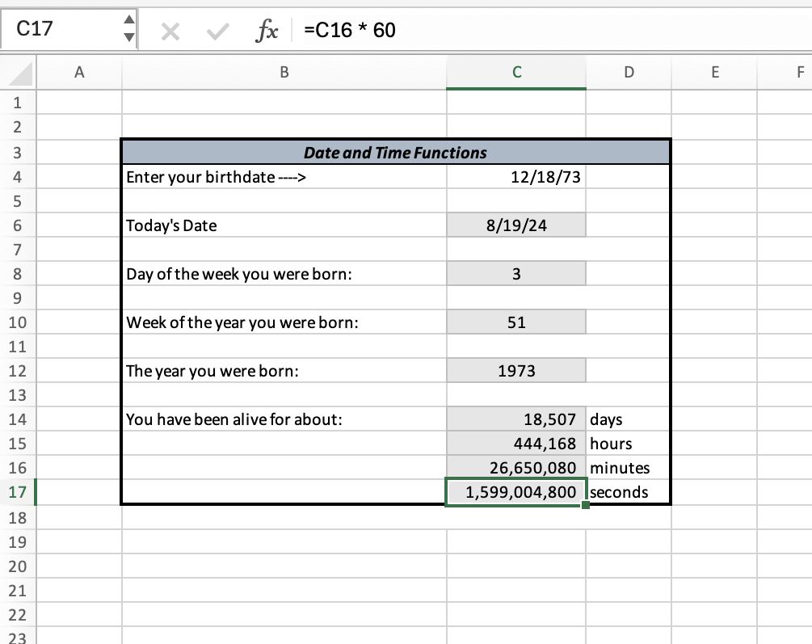Select column C header
Viewport: 812px width, 644px height.
(515, 72)
